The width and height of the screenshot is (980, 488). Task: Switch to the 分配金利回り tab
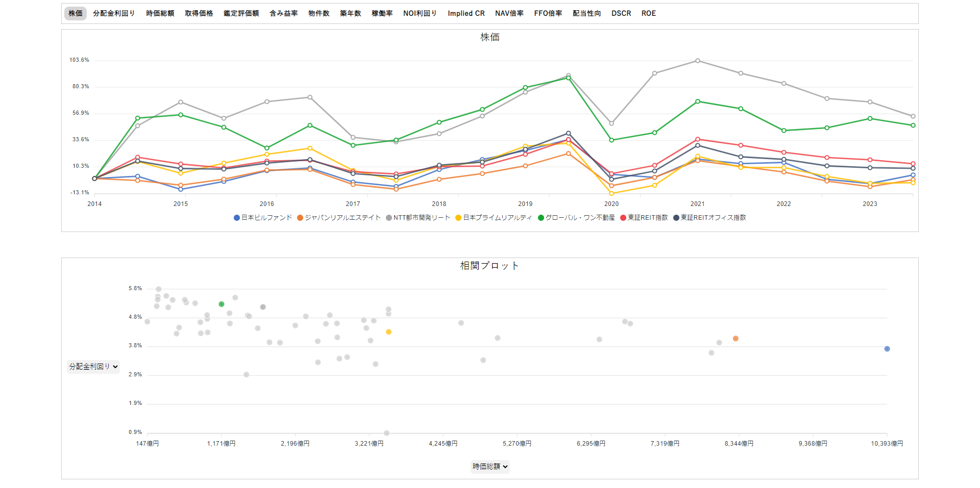point(114,13)
